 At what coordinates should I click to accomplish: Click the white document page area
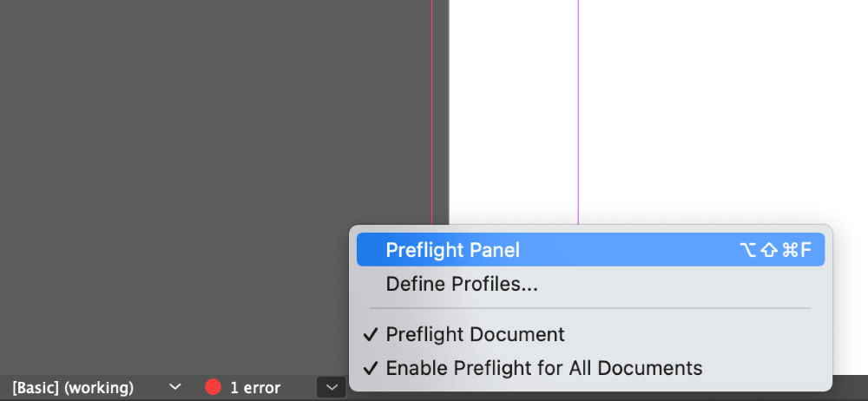(x=720, y=111)
